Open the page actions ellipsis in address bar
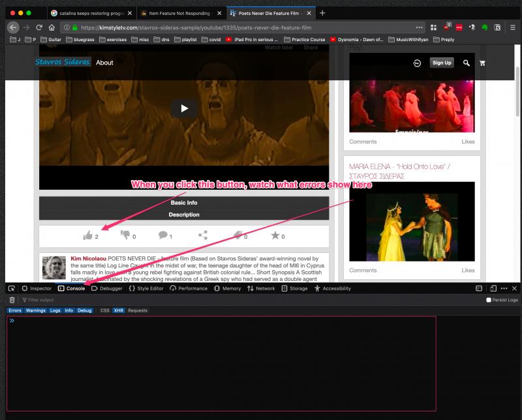Screen dimensions: 522x420 (x=419, y=27)
